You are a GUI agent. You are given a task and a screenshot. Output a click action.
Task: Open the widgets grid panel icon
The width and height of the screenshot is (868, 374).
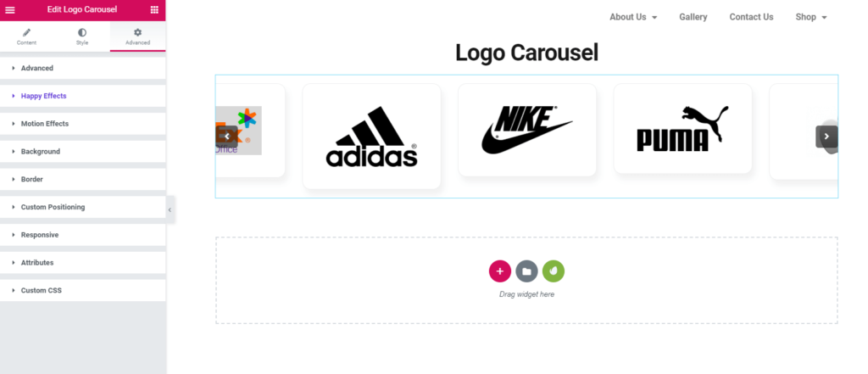[154, 9]
